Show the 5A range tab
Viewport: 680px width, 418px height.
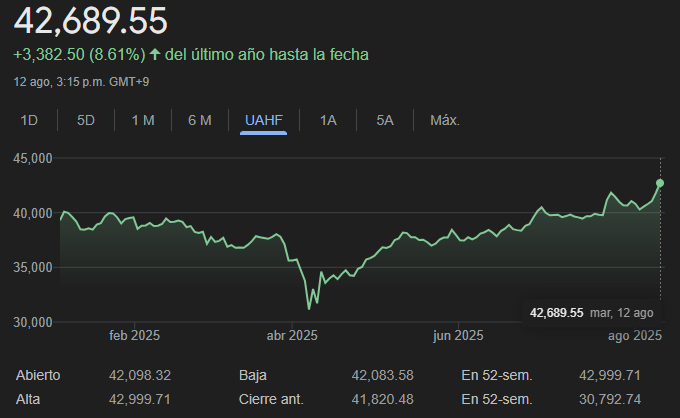385,120
